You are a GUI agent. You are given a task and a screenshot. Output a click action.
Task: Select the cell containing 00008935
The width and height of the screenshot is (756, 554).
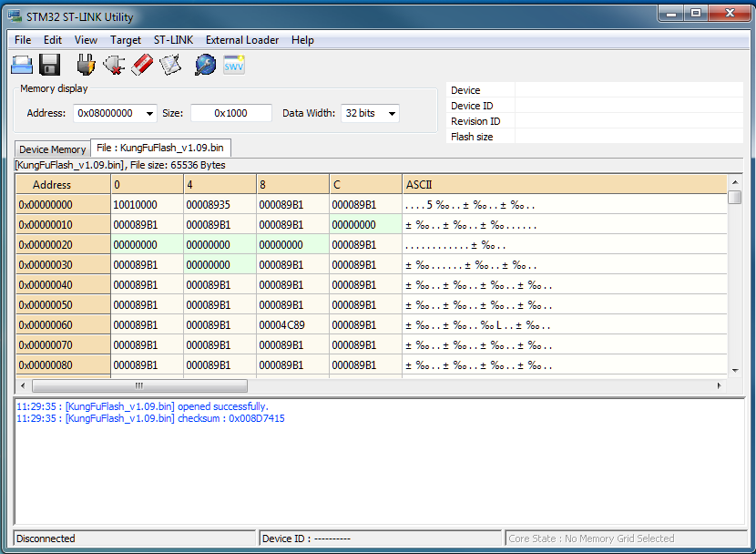pos(220,205)
